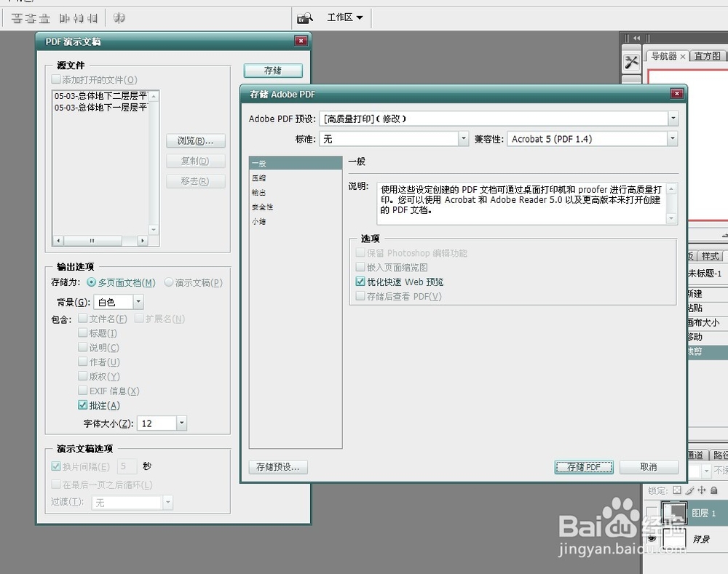The height and width of the screenshot is (574, 728).
Task: Click the align left edges icon
Action: 65,18
